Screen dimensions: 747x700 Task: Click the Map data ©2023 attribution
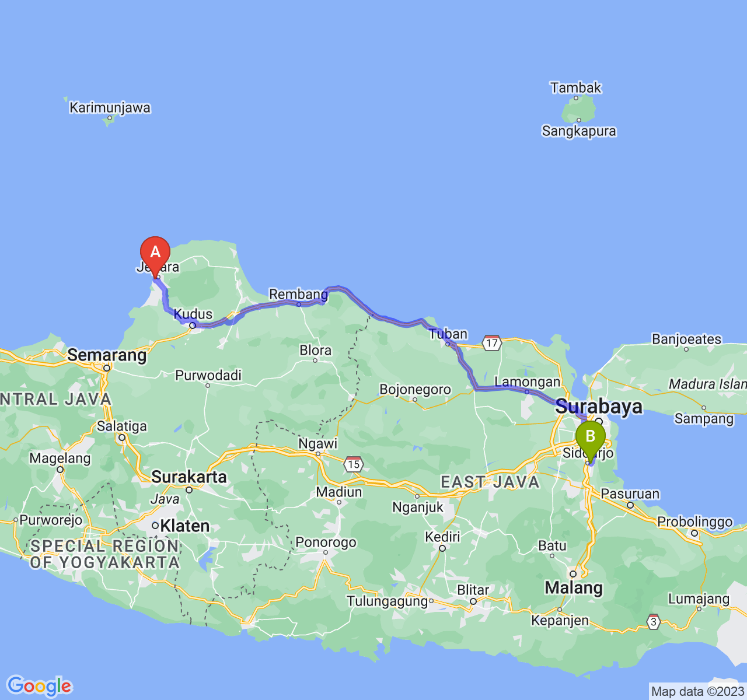697,692
